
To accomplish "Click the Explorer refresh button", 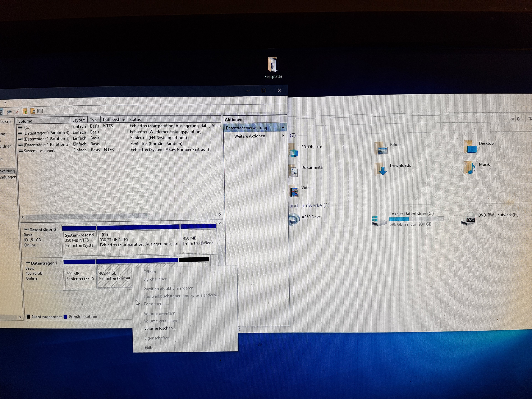I will (519, 119).
